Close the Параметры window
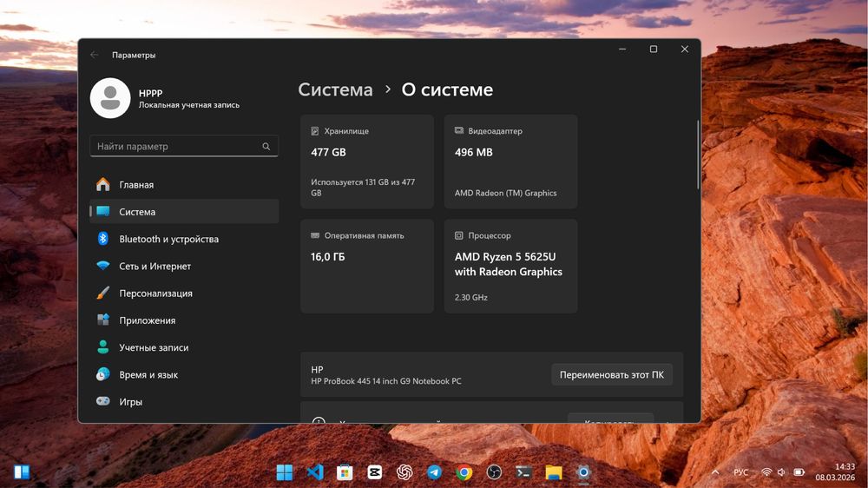Image resolution: width=868 pixels, height=488 pixels. pyautogui.click(x=685, y=49)
